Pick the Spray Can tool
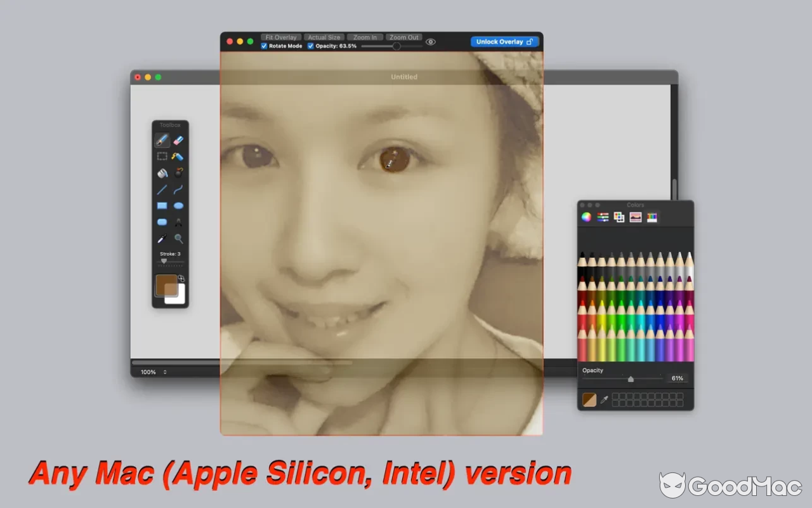The width and height of the screenshot is (812, 508). (178, 156)
